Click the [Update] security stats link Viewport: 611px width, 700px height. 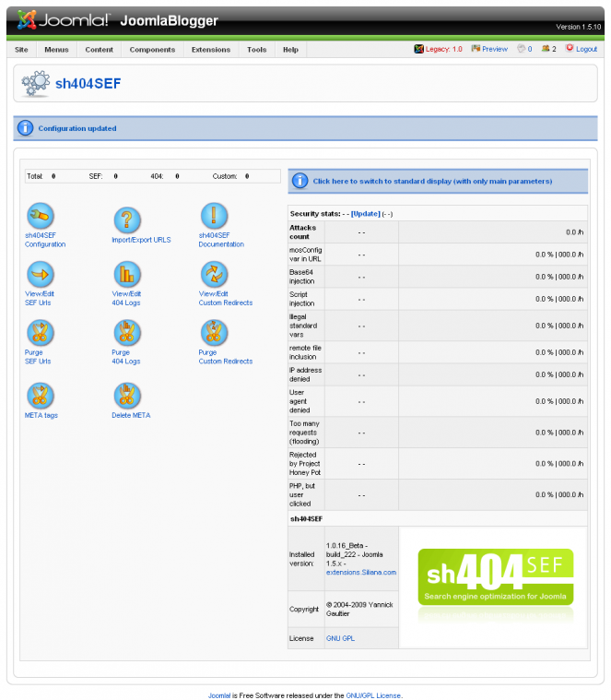coord(366,214)
